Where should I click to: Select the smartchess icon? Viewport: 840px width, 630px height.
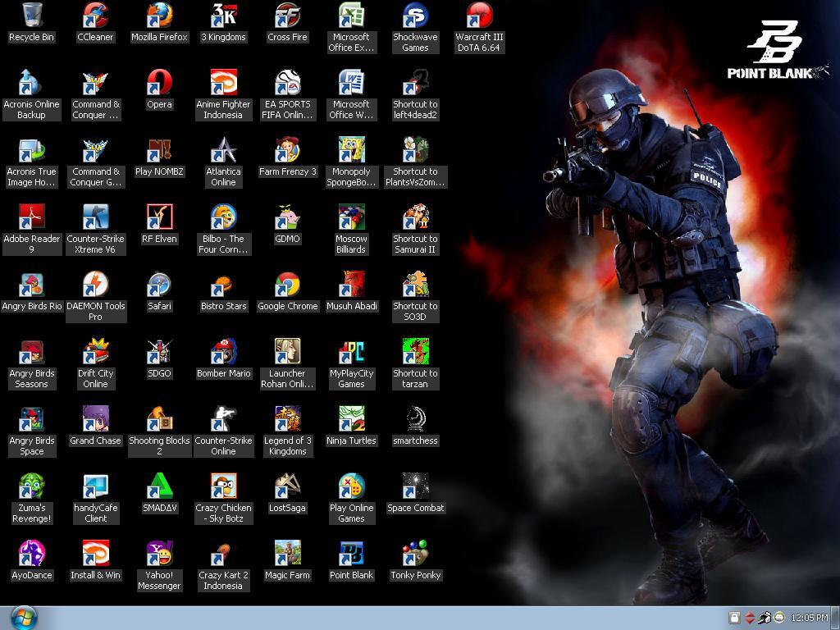point(415,419)
